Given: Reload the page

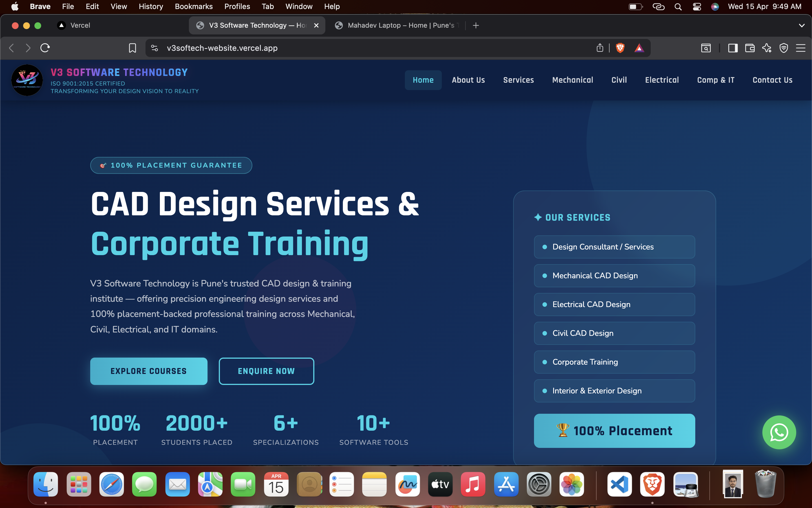Looking at the screenshot, I should [x=45, y=48].
